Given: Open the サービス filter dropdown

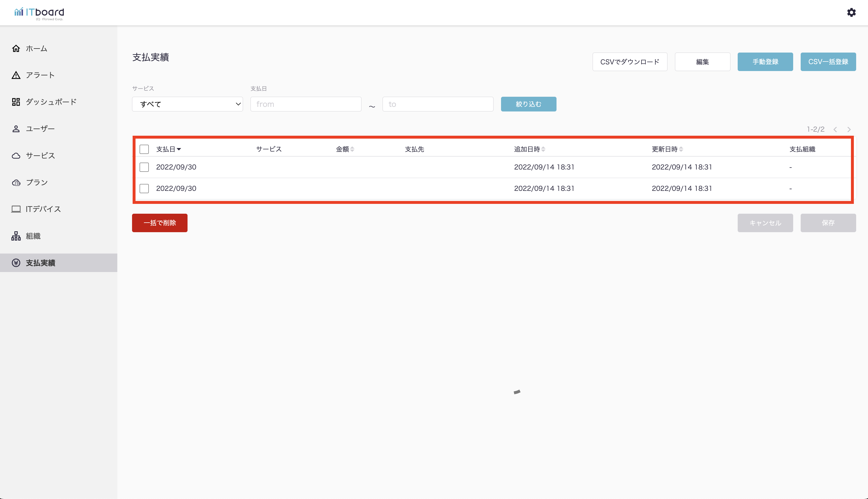Looking at the screenshot, I should (x=187, y=104).
